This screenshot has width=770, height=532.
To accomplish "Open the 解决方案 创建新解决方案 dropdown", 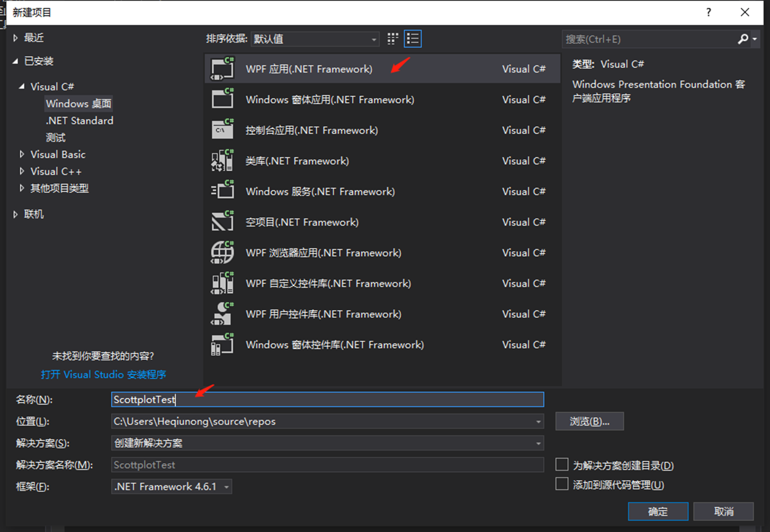I will point(538,444).
